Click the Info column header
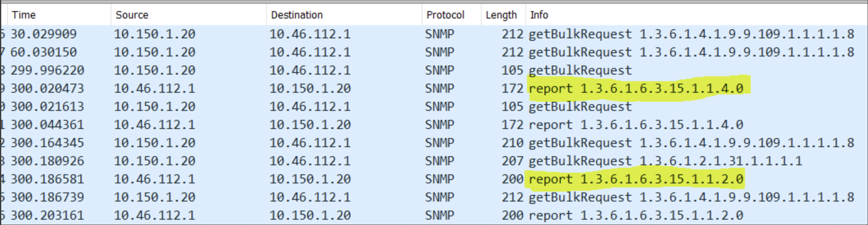 (539, 15)
